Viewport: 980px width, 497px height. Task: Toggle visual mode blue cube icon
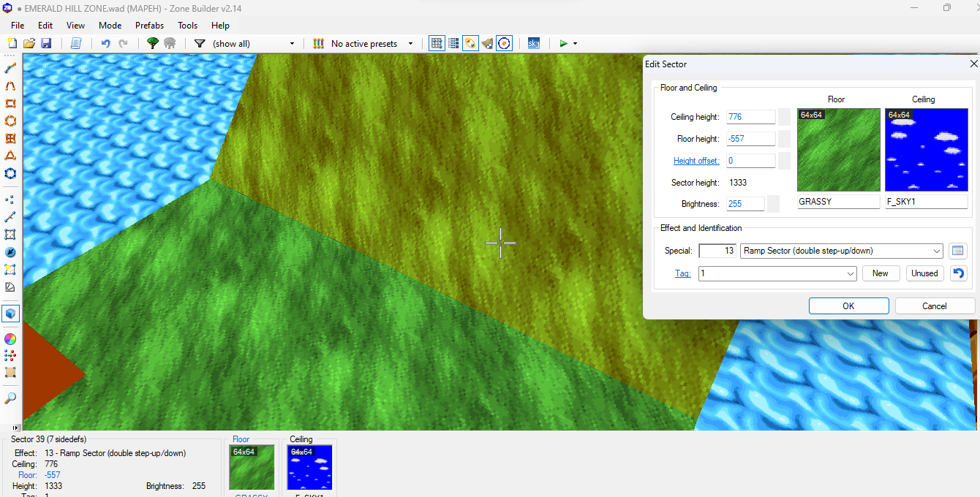[x=10, y=314]
